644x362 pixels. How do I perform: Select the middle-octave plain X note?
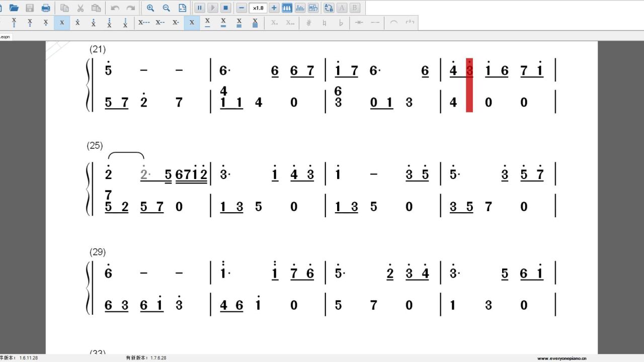(62, 23)
